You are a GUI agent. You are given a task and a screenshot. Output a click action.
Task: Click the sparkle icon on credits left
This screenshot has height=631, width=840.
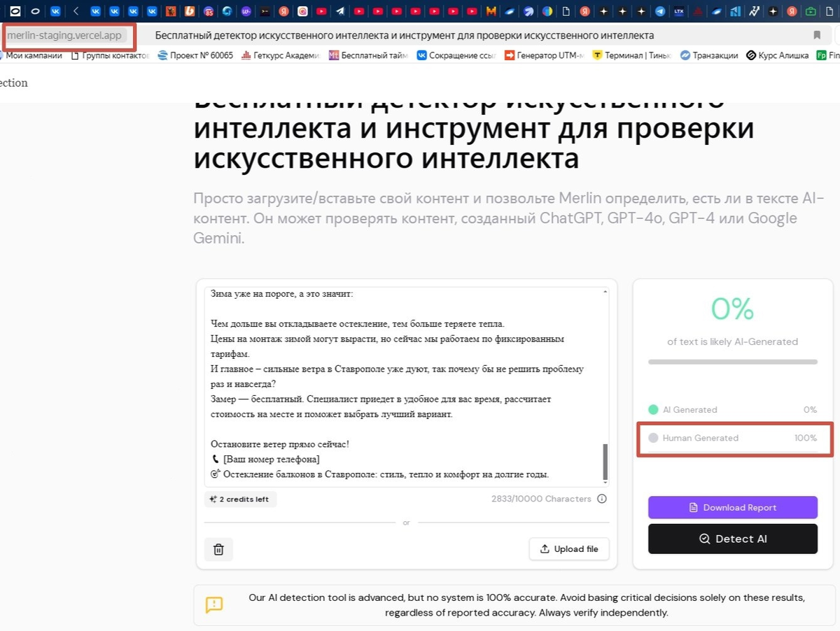click(x=213, y=499)
